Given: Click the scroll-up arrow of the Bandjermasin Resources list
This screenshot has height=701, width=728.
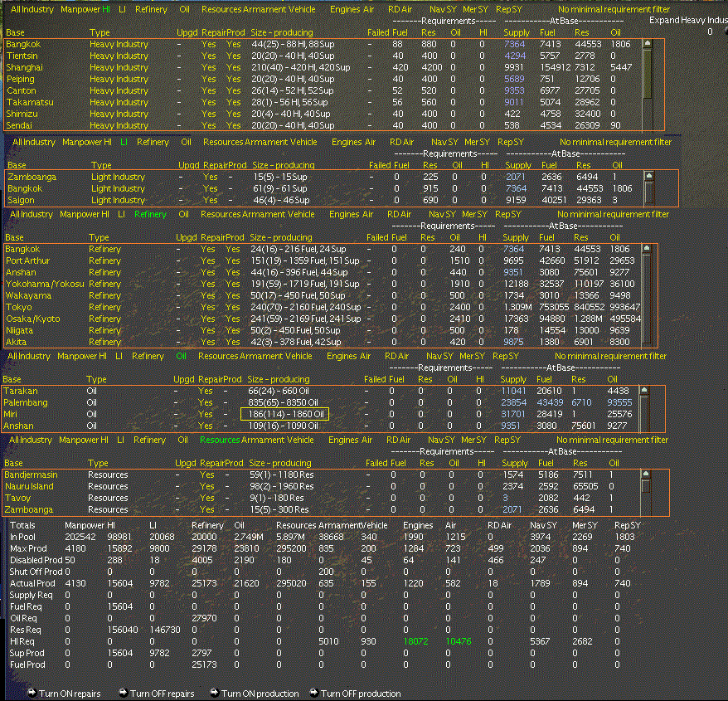Looking at the screenshot, I should pos(645,474).
